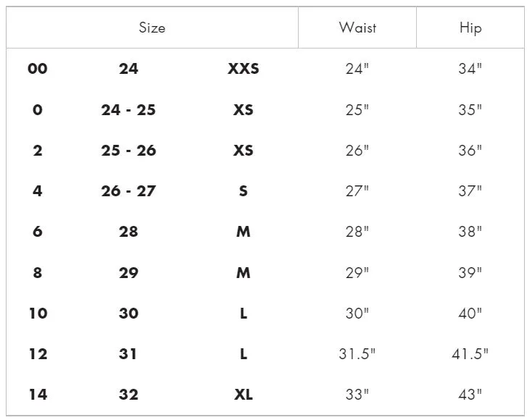Viewport: 527px width, 420px height.
Task: Select size 14 row number
Action: tap(38, 395)
